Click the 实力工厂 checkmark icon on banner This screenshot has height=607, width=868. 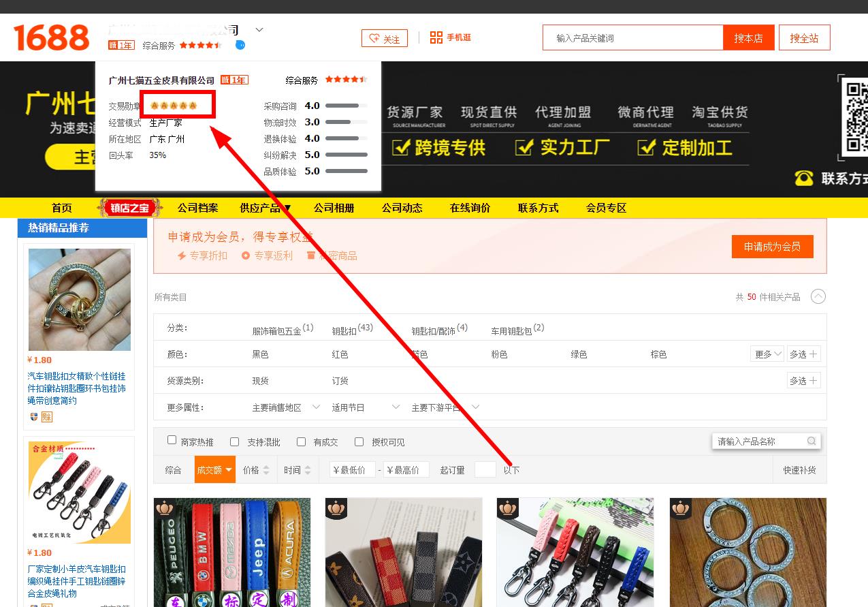524,147
